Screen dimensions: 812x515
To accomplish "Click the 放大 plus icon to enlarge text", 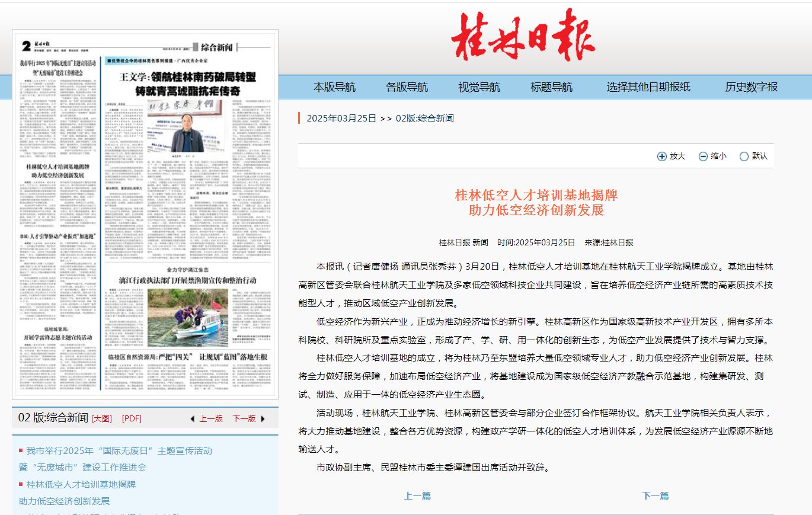I will 662,156.
